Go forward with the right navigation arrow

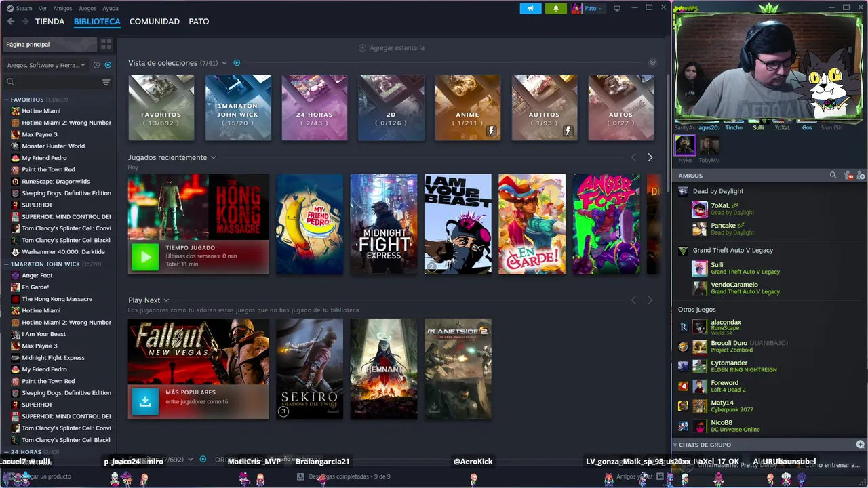click(25, 22)
